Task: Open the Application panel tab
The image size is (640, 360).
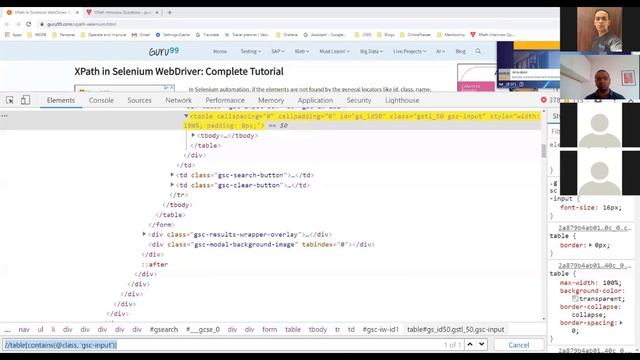Action: [x=315, y=100]
